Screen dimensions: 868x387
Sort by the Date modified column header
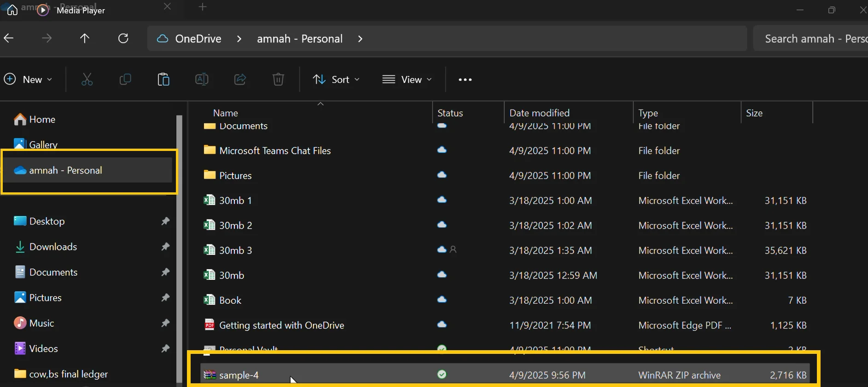(539, 113)
